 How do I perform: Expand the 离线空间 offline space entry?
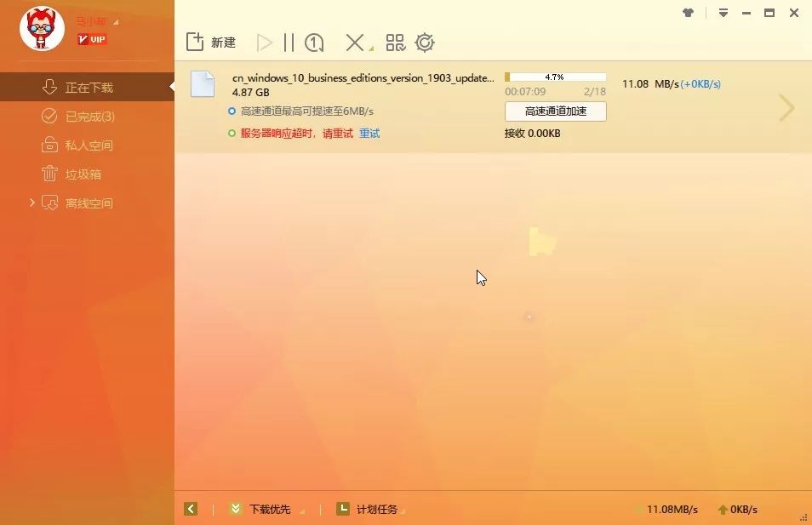point(31,203)
